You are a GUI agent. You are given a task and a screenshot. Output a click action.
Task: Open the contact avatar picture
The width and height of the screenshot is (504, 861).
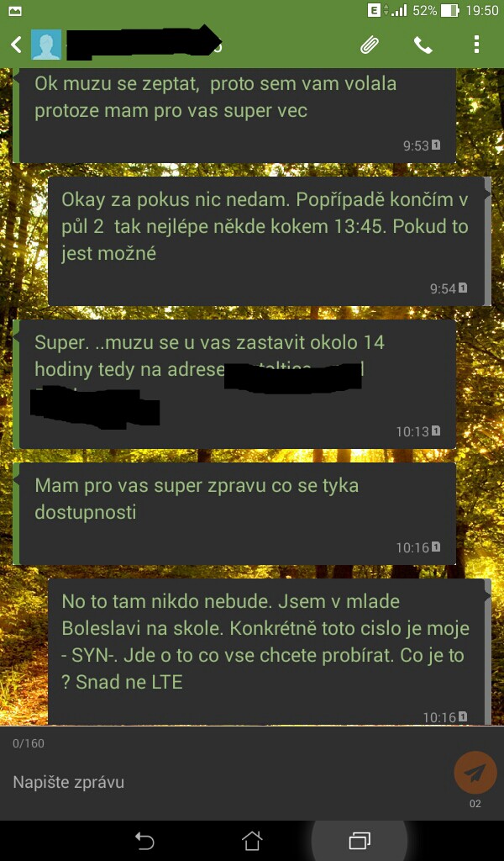46,45
